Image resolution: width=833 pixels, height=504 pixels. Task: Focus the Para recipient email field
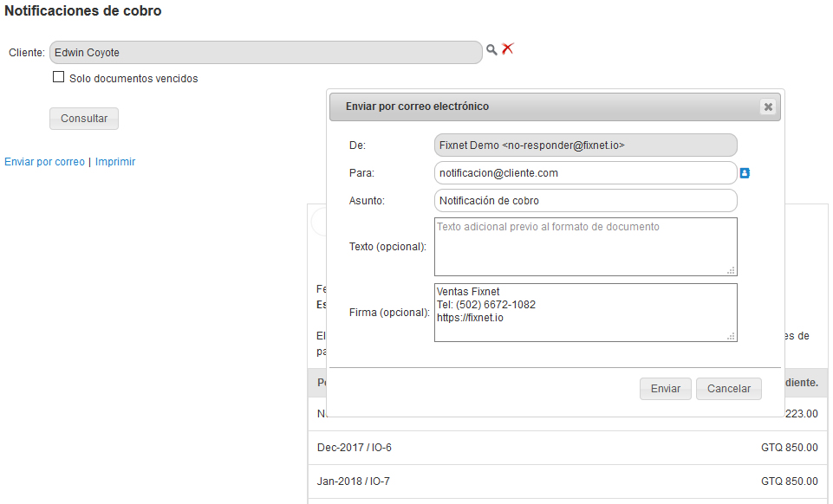pyautogui.click(x=585, y=173)
